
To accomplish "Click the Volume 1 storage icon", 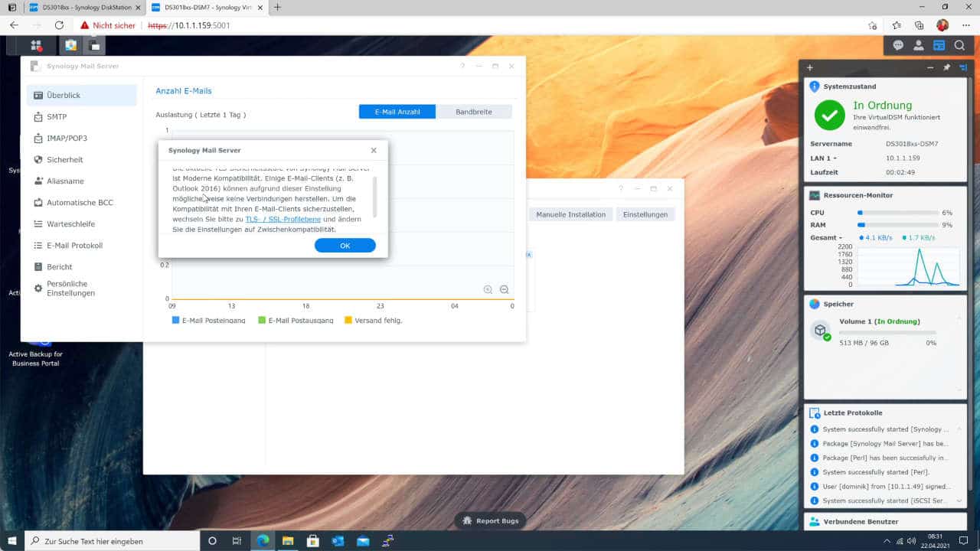I will coord(821,331).
